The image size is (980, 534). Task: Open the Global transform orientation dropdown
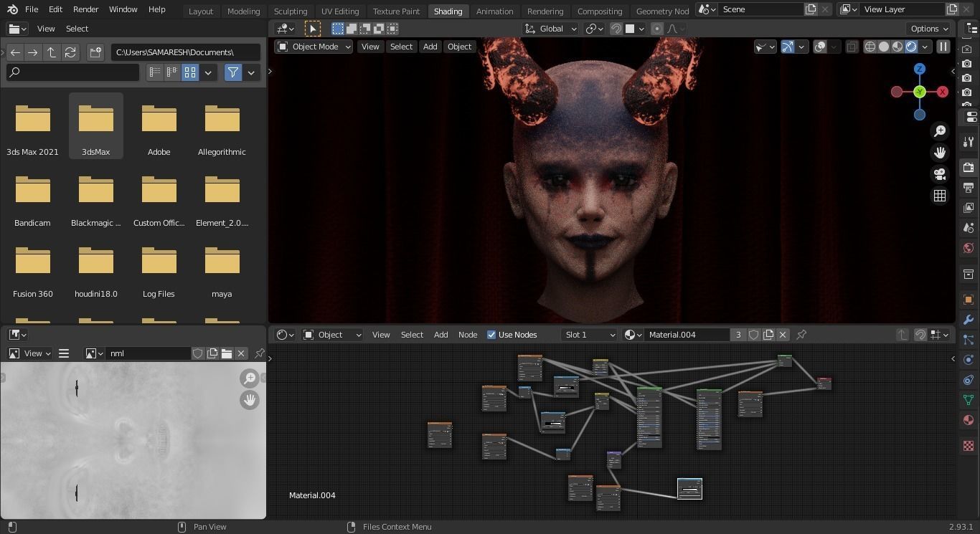pyautogui.click(x=550, y=29)
